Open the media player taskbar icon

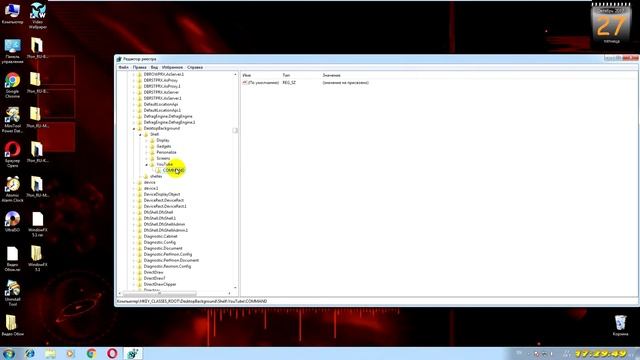coord(71,353)
